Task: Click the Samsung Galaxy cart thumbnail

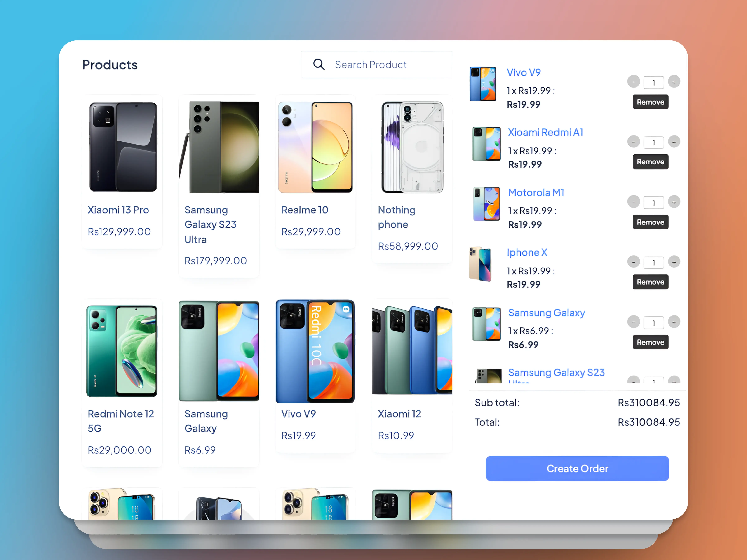Action: [486, 324]
